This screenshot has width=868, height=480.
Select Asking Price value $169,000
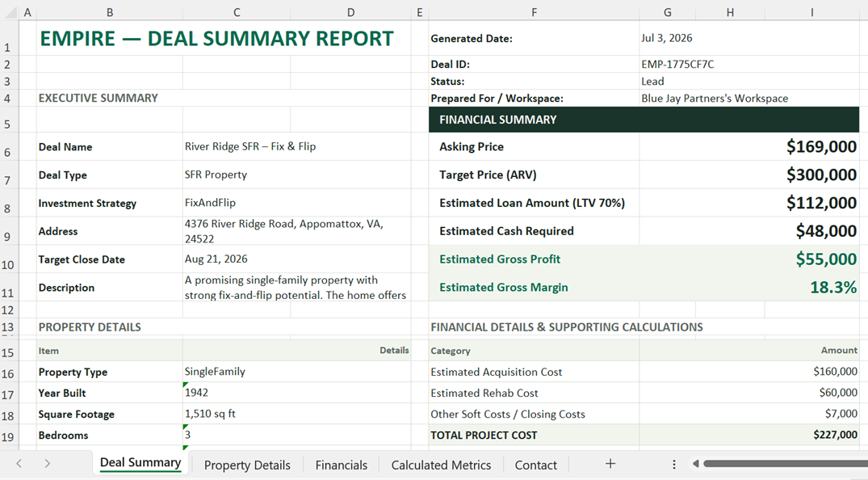(x=821, y=146)
